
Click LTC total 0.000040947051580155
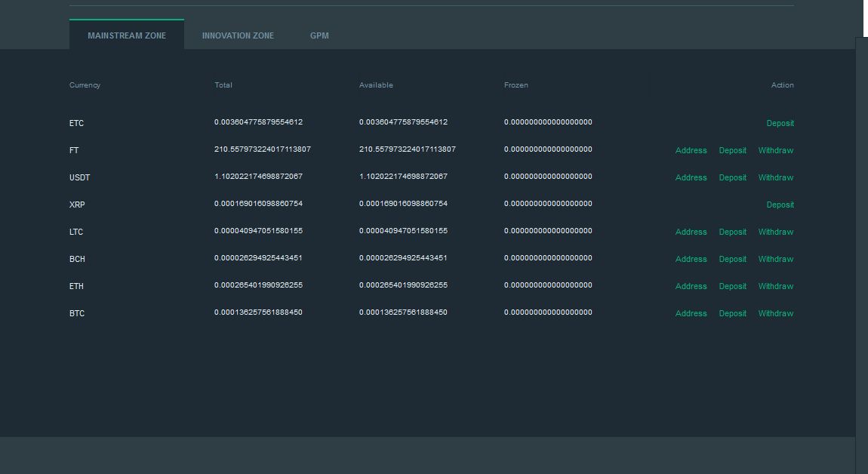coord(259,230)
